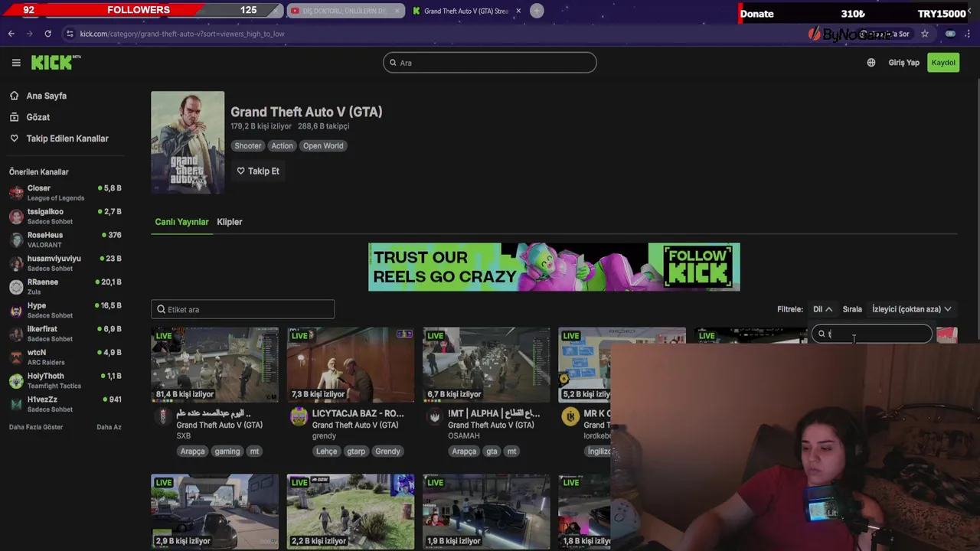980x551 pixels.
Task: Click the Grendy tag
Action: (387, 452)
